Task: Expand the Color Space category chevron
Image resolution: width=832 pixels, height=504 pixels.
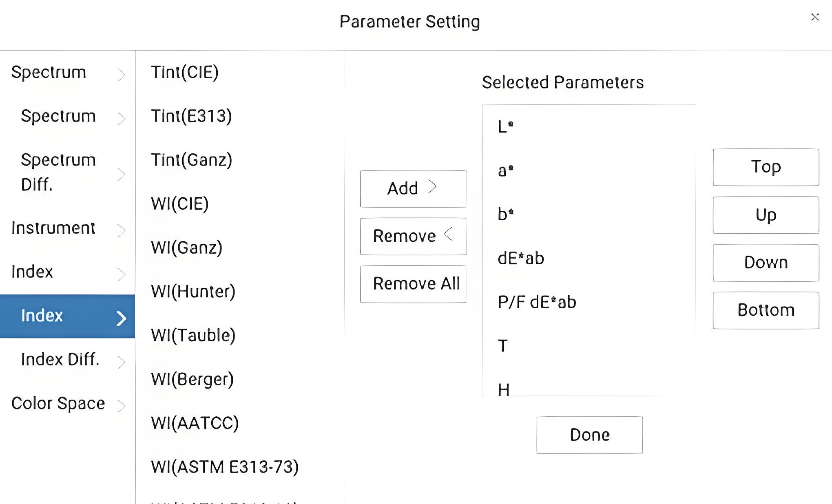Action: click(121, 406)
